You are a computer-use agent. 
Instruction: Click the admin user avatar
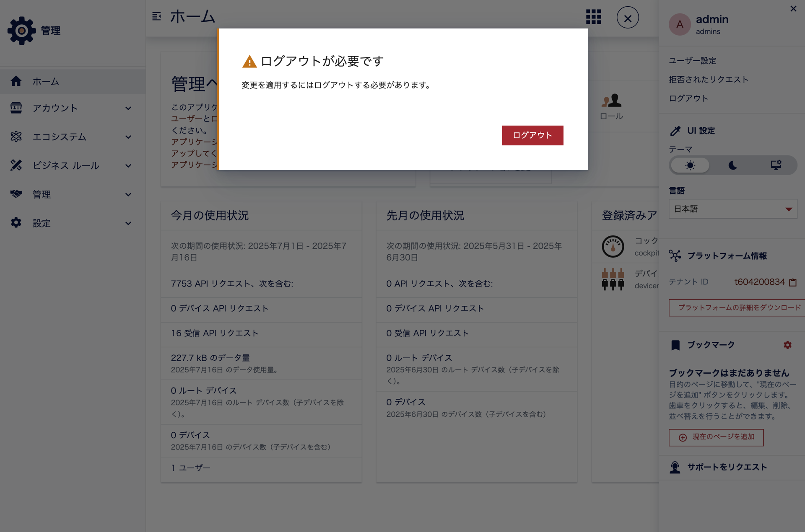[679, 24]
